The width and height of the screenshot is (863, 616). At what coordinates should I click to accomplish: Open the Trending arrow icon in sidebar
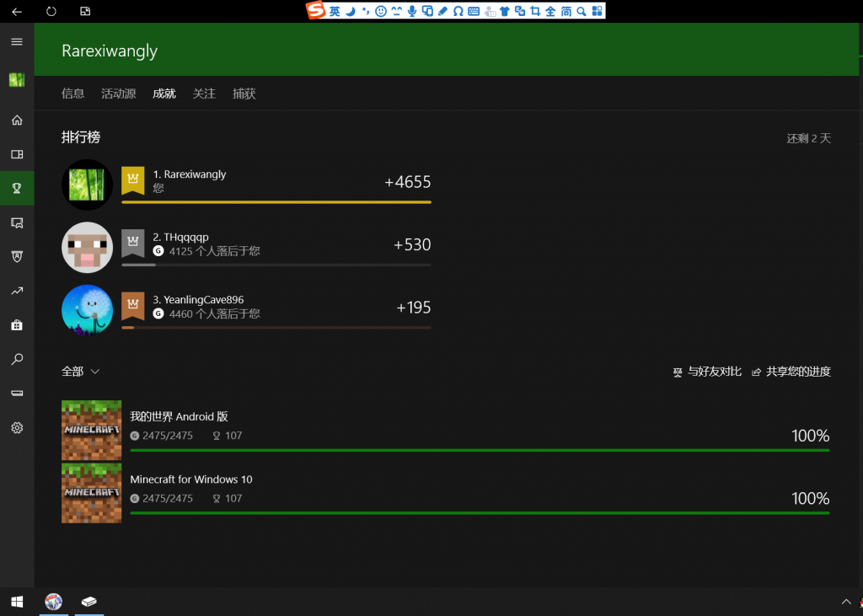point(17,291)
